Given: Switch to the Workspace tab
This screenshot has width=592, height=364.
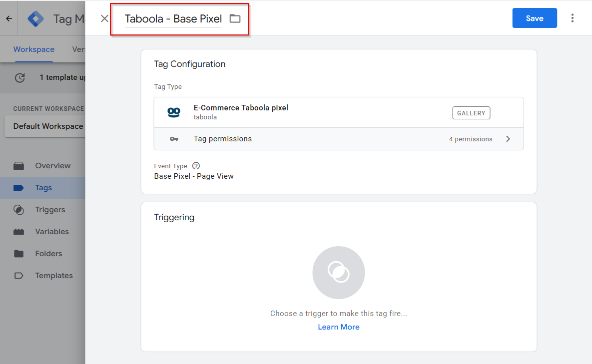Looking at the screenshot, I should pos(34,49).
